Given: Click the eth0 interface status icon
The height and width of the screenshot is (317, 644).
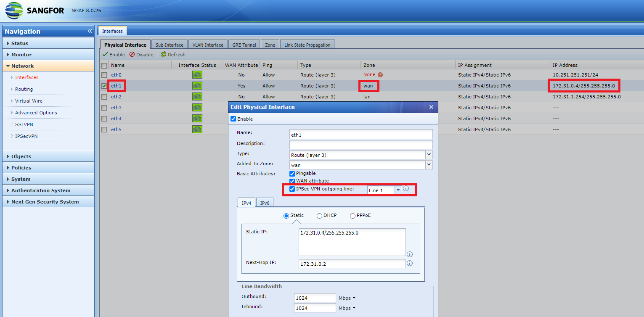Looking at the screenshot, I should (x=197, y=74).
